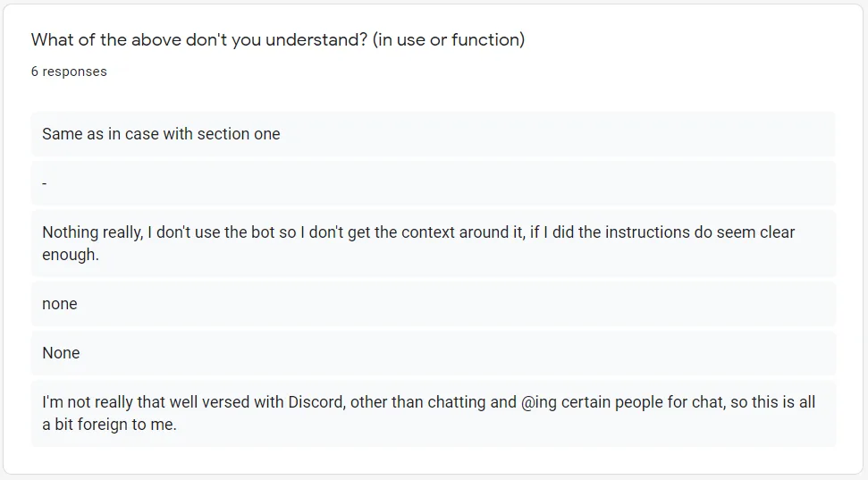Select the question title 'What of the above don't you understand?'
This screenshot has height=480, width=868.
278,40
